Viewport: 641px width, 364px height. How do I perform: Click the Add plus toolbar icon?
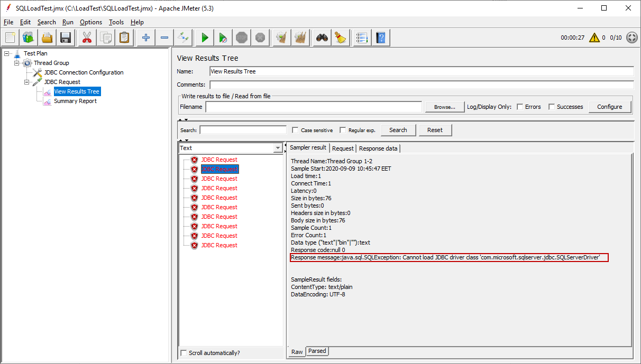(x=145, y=38)
